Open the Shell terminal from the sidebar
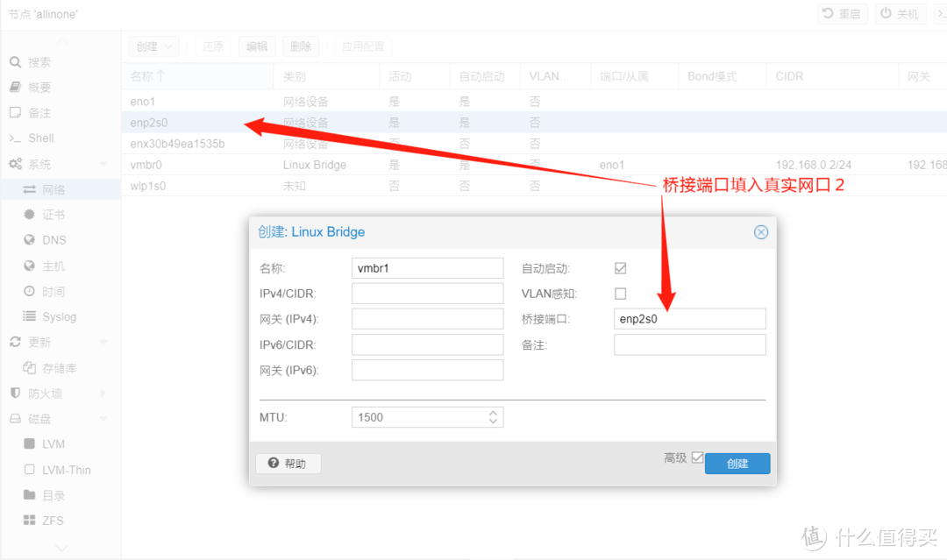 click(39, 138)
